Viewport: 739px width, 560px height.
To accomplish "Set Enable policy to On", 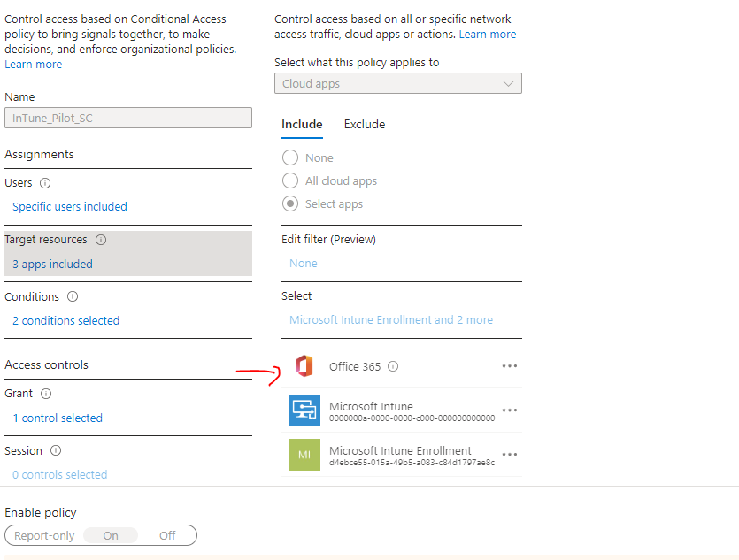I will [x=111, y=535].
